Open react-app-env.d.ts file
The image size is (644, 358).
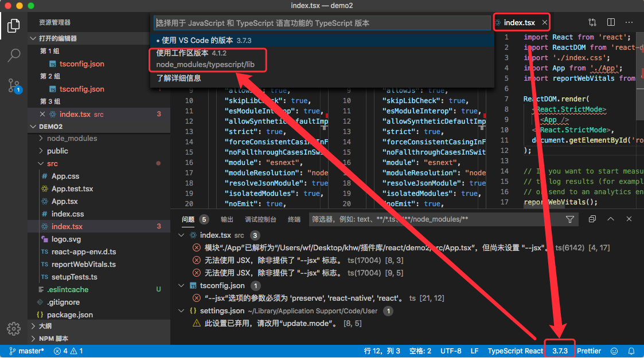(83, 252)
